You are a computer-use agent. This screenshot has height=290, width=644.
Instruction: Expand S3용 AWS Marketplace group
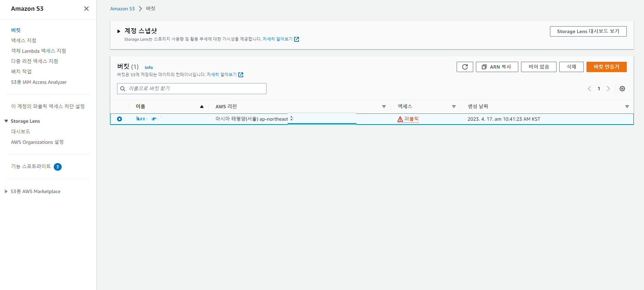6,191
